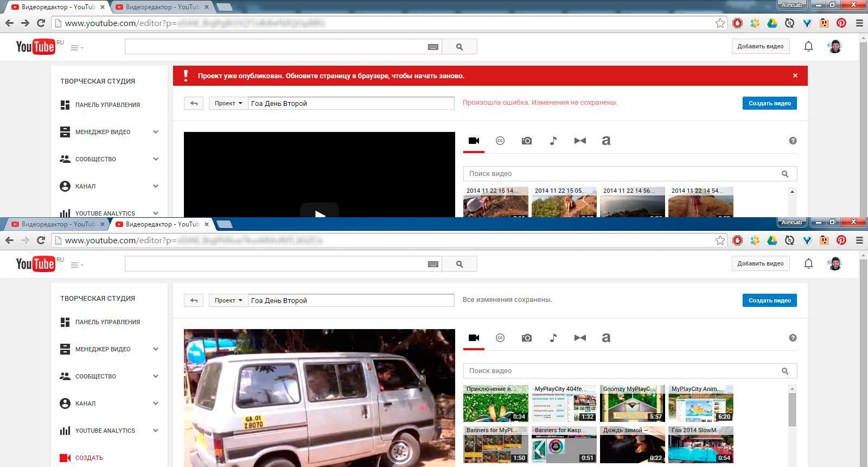Expand YouTube Analytics in the lower window sidebar

[156, 431]
